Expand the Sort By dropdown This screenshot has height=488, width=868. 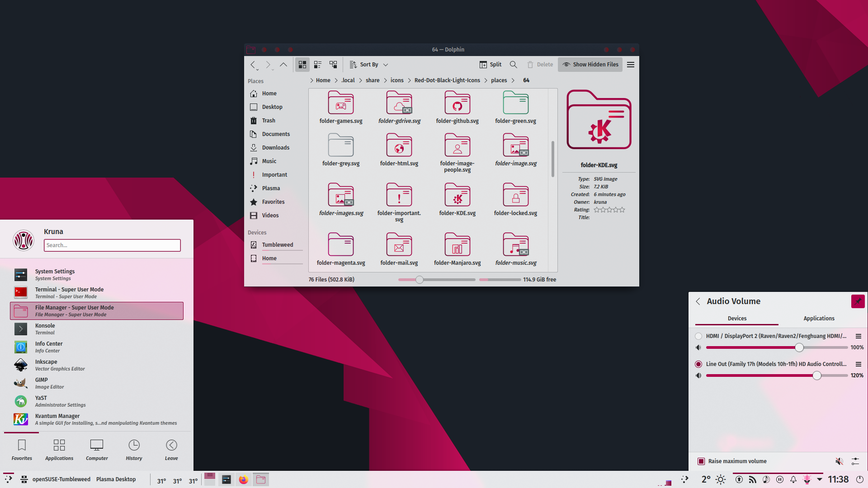[x=369, y=65]
